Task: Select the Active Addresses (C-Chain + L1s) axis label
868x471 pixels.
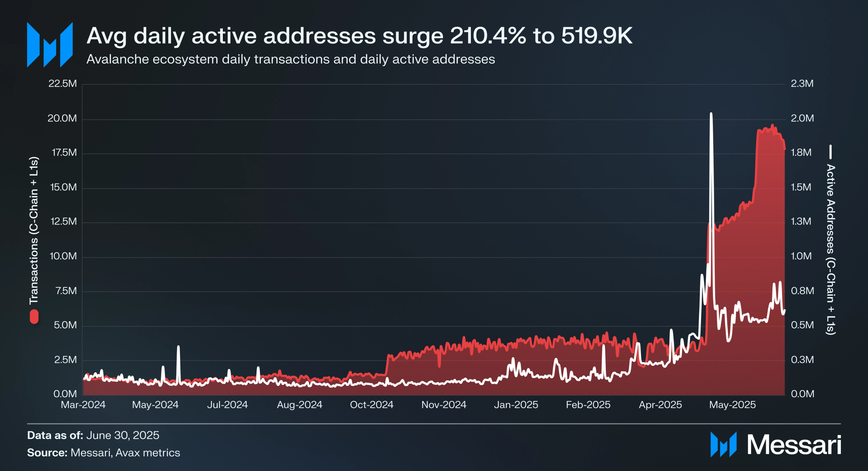Action: point(830,249)
